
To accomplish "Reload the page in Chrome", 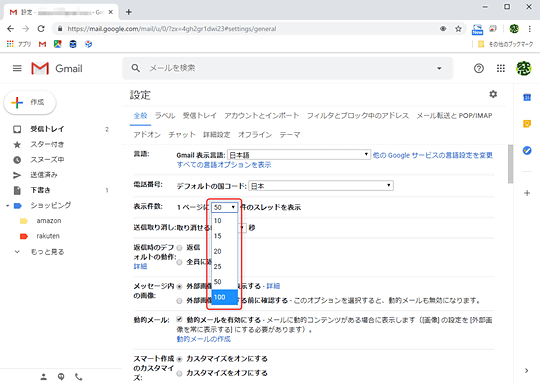I will [x=41, y=29].
